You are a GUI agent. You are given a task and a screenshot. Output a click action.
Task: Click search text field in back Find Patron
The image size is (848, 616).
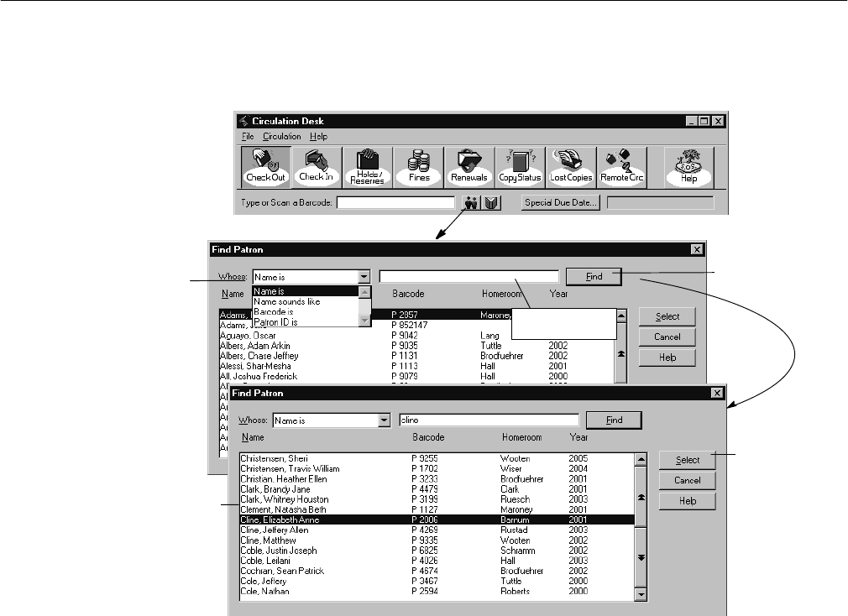468,277
